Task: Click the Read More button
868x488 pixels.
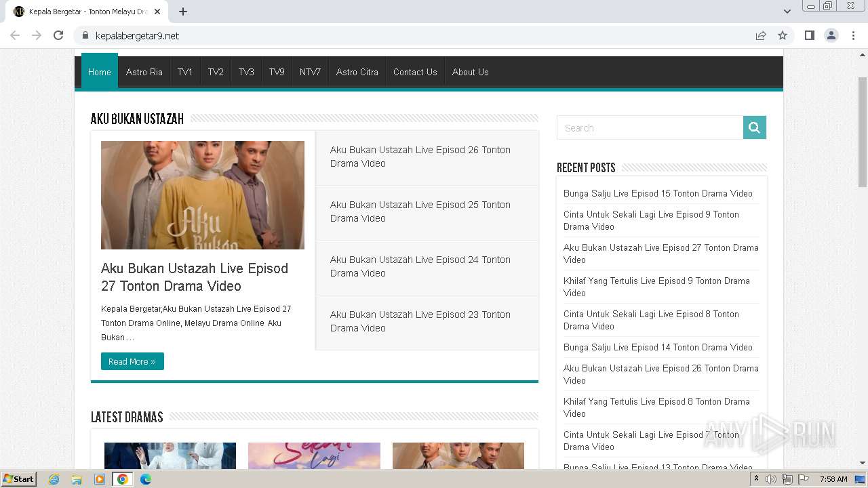Action: click(132, 361)
